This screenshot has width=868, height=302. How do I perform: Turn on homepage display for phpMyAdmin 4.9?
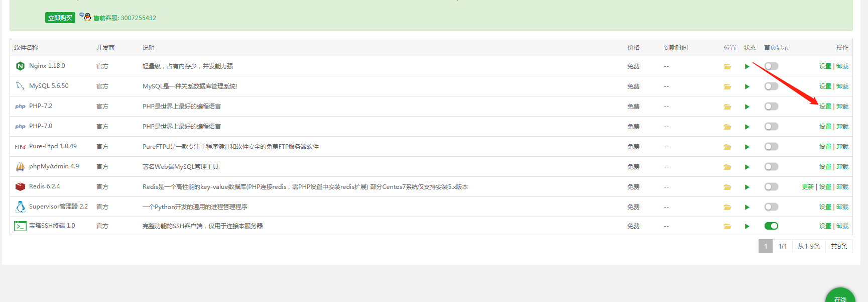(x=771, y=167)
